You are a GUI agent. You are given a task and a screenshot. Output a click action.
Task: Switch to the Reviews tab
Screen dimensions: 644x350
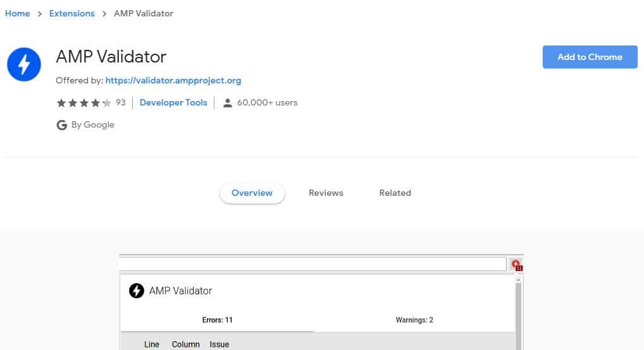pyautogui.click(x=326, y=193)
